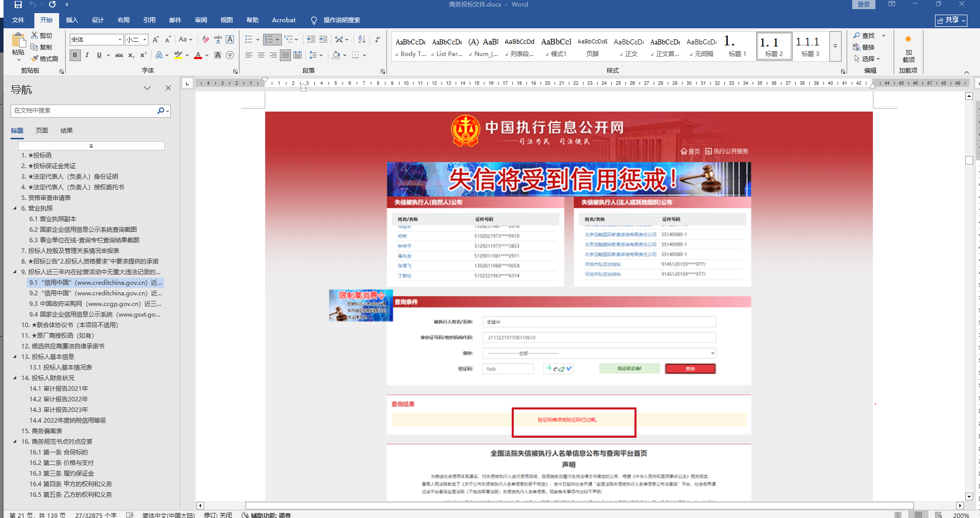Open the paragraph shading paint bucket

pyautogui.click(x=336, y=55)
